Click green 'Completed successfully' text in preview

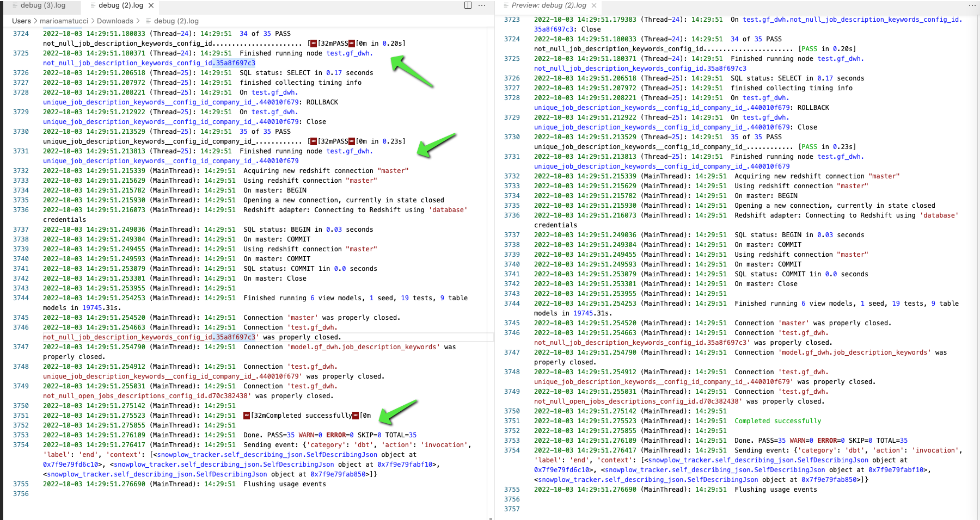coord(777,421)
